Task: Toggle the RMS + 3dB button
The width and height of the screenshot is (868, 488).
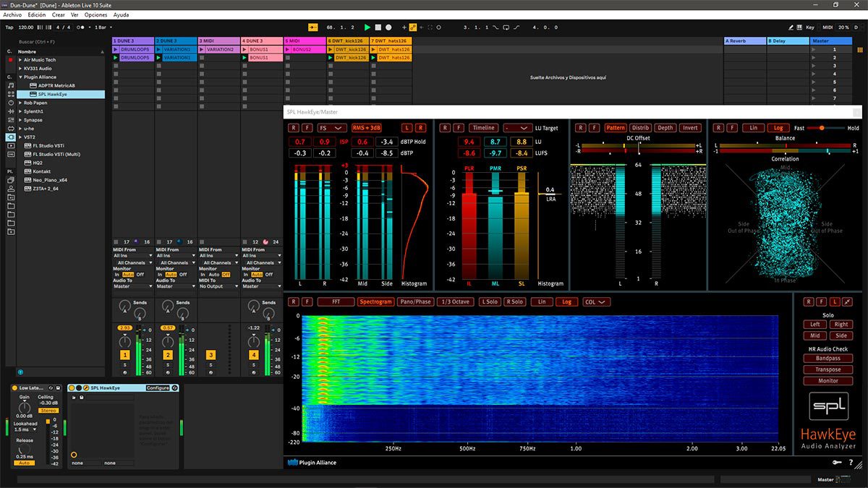Action: point(367,128)
